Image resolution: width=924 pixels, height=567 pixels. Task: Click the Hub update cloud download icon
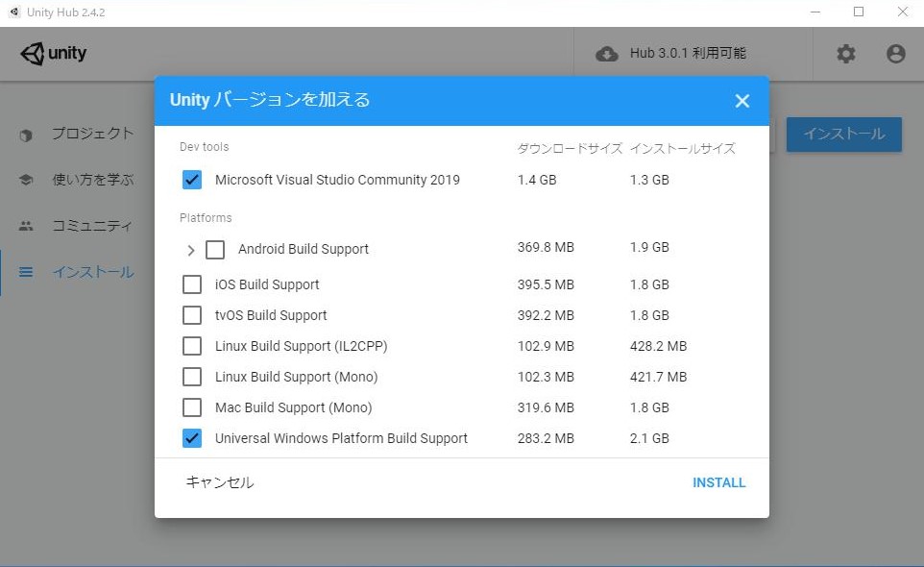click(607, 54)
